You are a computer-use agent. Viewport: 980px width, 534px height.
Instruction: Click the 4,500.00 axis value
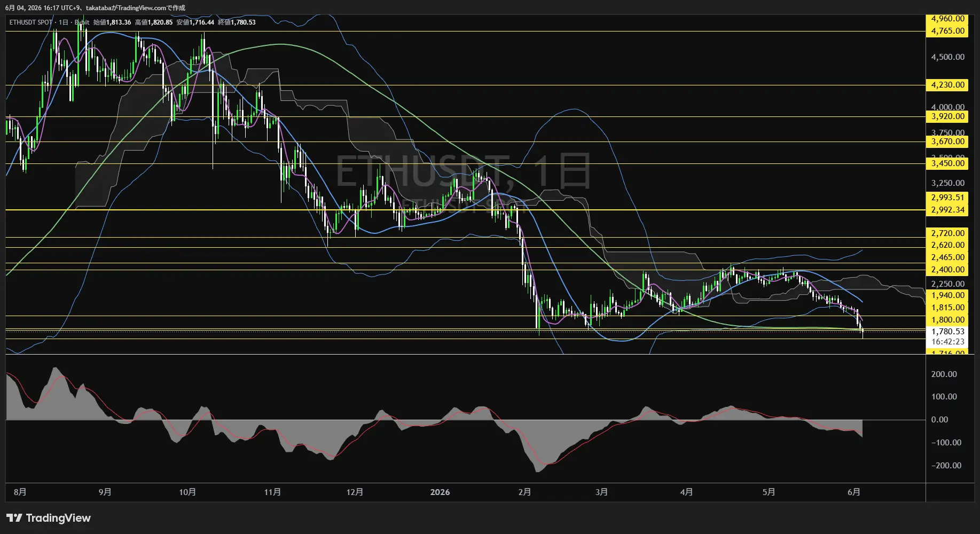[948, 57]
